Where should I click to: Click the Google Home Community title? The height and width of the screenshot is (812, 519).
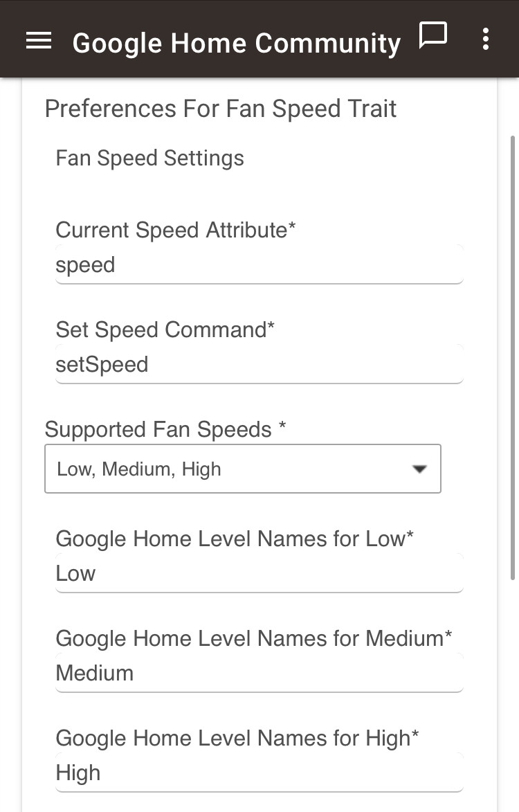click(237, 43)
